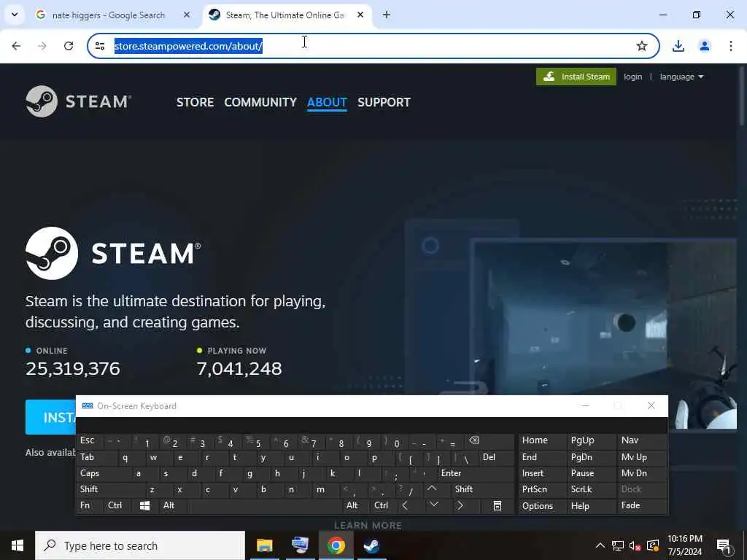The height and width of the screenshot is (560, 747).
Task: Show hidden tray icons chevron
Action: [600, 545]
